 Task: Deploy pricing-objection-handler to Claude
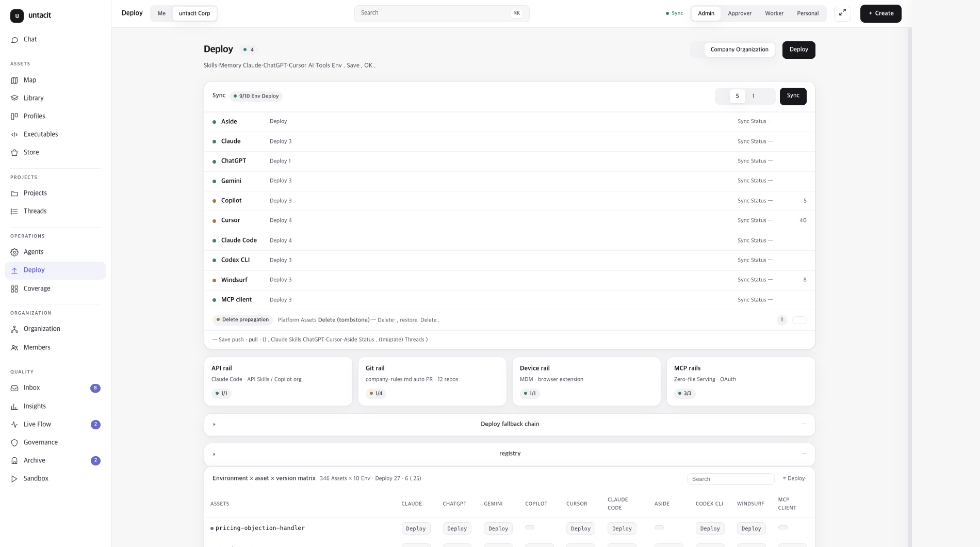[416, 528]
